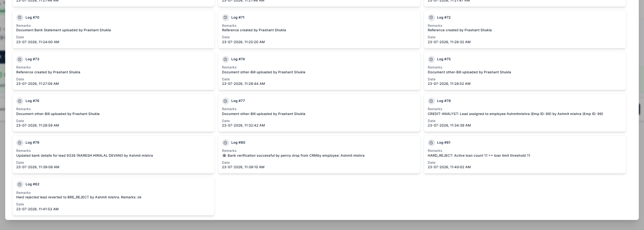Click the Log #82 date 11:41:53 AM

coord(38,209)
